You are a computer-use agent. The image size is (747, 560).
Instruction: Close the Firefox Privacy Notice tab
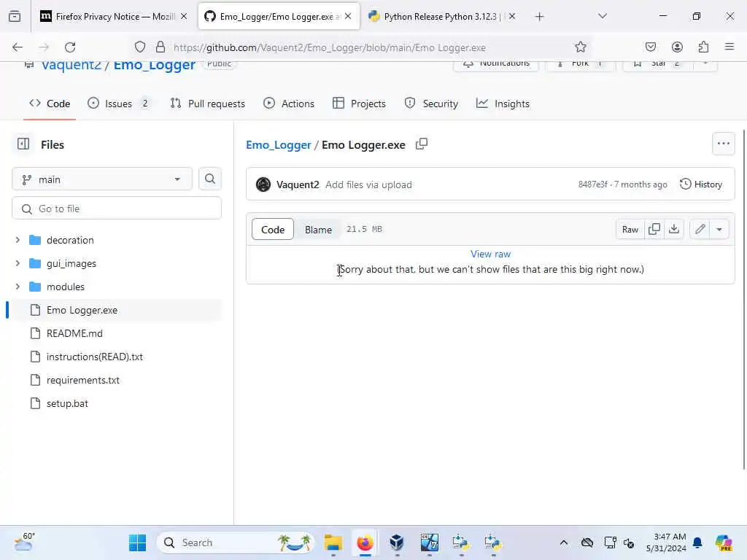184,17
